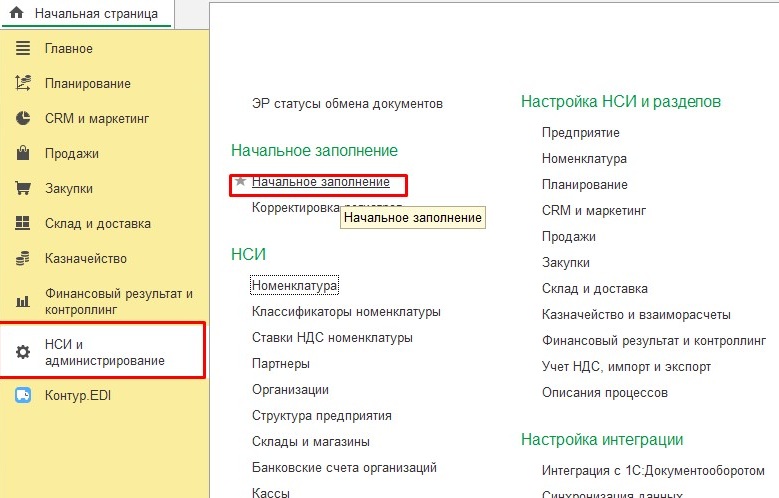Toggle favorite star next to Начальное заполнение
The image size is (779, 498).
click(x=240, y=182)
